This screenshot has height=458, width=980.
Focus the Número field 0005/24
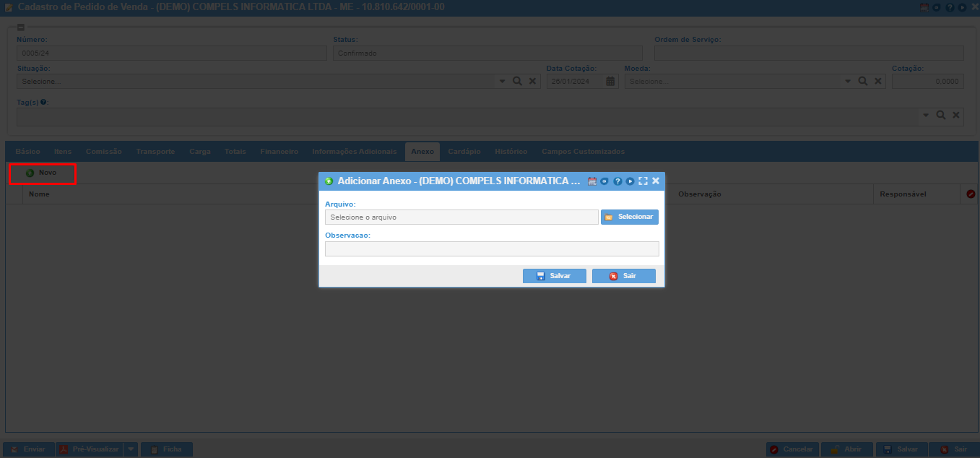coord(172,53)
